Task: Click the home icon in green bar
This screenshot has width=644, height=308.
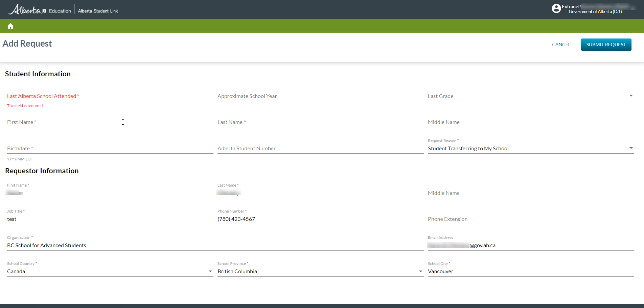Action: pos(10,26)
